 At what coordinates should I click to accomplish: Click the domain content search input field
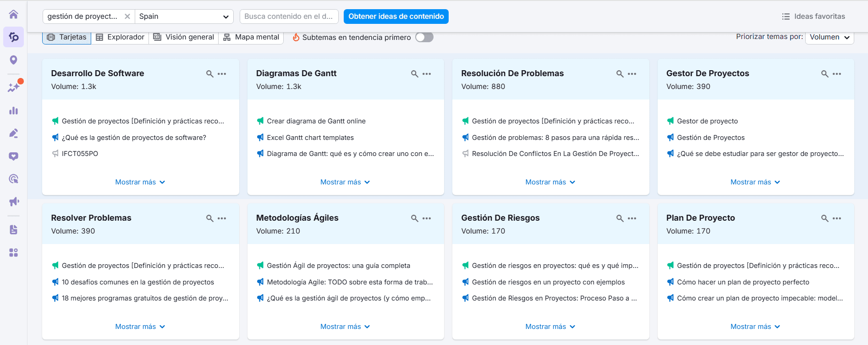pos(289,17)
